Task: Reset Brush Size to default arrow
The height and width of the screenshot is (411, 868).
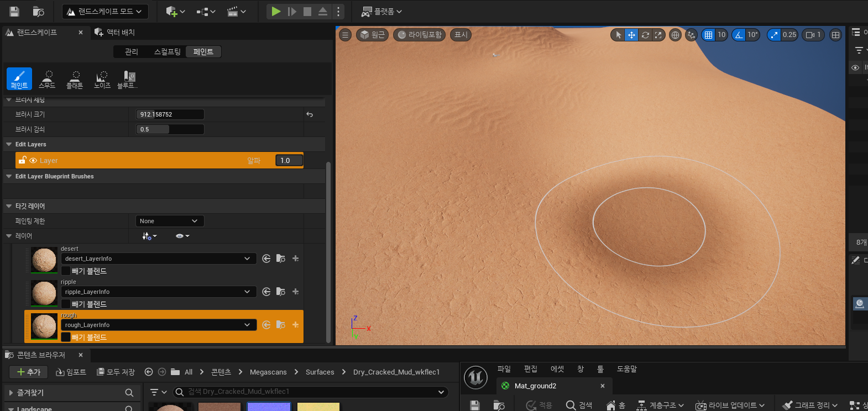Action: click(310, 114)
